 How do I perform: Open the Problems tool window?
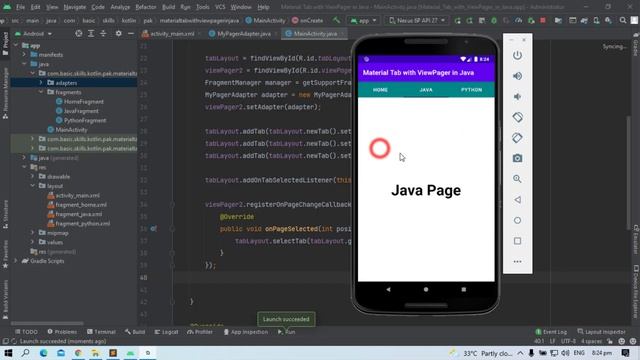pos(62,332)
